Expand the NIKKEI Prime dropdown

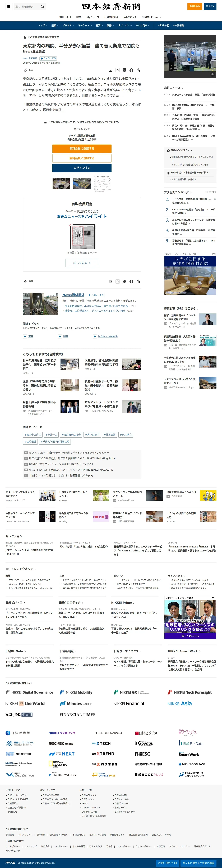point(151,17)
